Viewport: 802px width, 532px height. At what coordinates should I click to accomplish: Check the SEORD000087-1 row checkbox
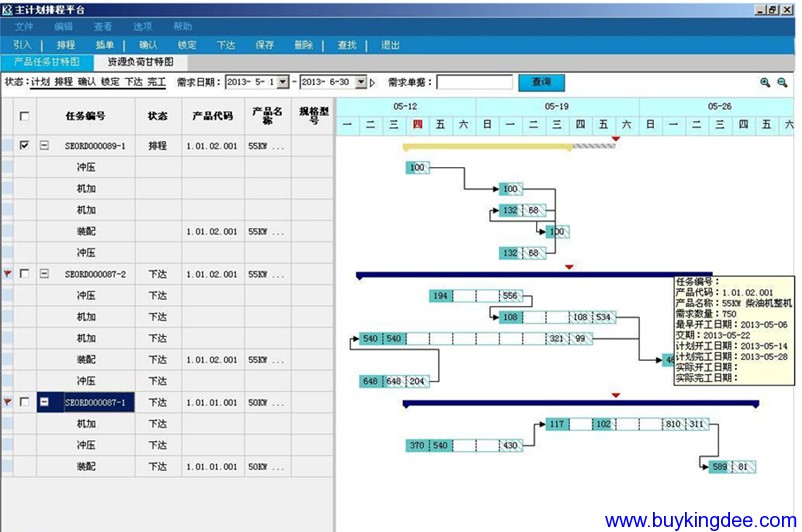pyautogui.click(x=24, y=402)
